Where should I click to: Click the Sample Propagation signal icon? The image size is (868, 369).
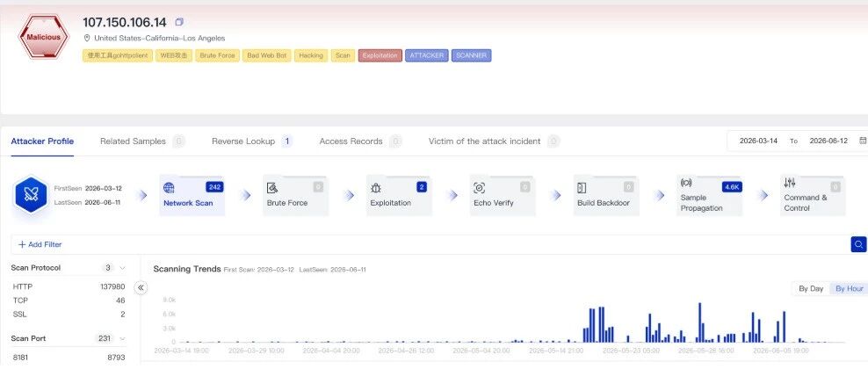click(x=686, y=183)
